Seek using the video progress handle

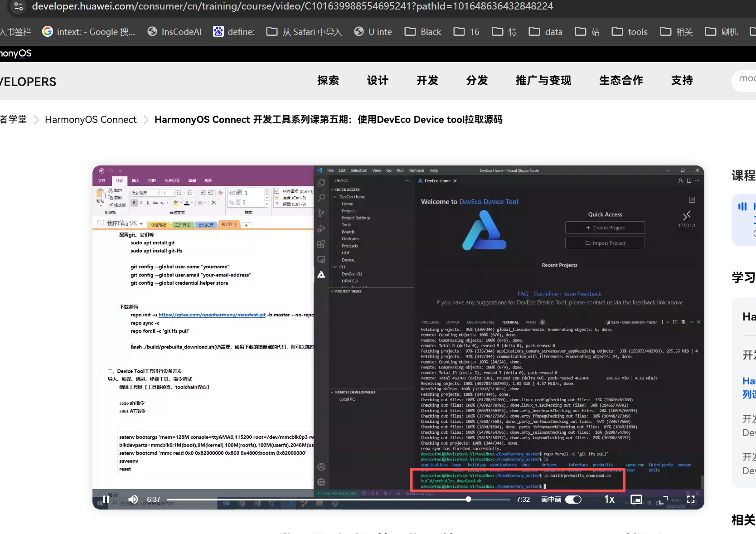pos(468,499)
